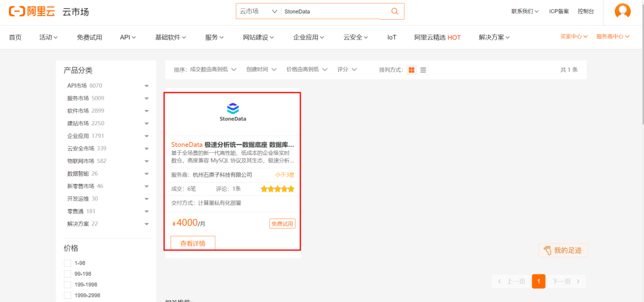Expand the 零售通 category
644x302 pixels.
point(147,211)
